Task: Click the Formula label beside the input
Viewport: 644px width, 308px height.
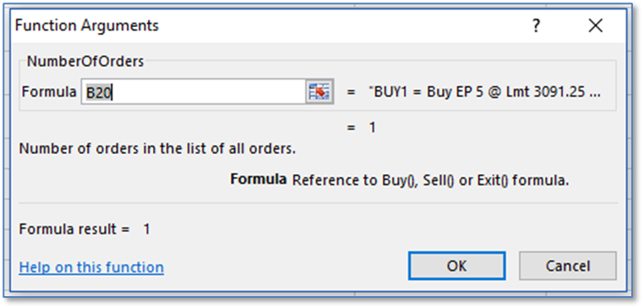Action: (49, 92)
